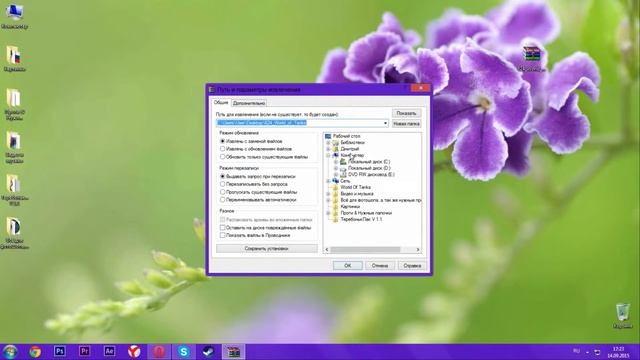
Task: Collapse the Компьютер tree node
Action: coord(328,156)
